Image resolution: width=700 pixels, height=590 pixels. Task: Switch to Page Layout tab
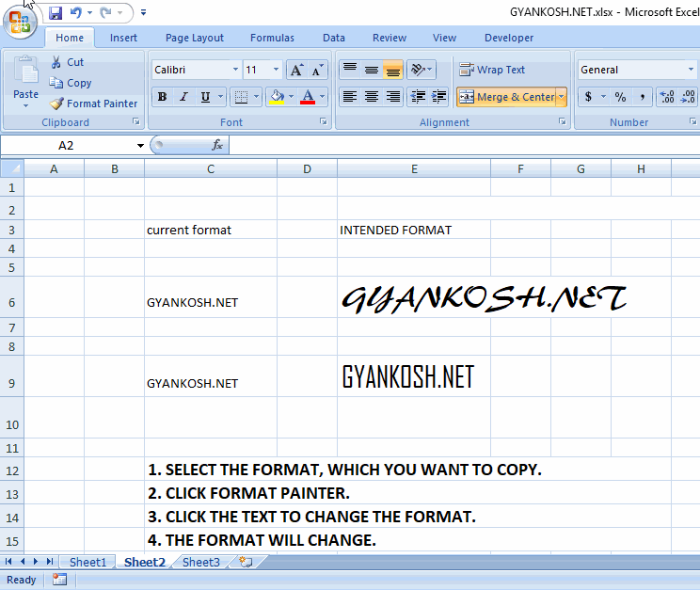pos(195,38)
